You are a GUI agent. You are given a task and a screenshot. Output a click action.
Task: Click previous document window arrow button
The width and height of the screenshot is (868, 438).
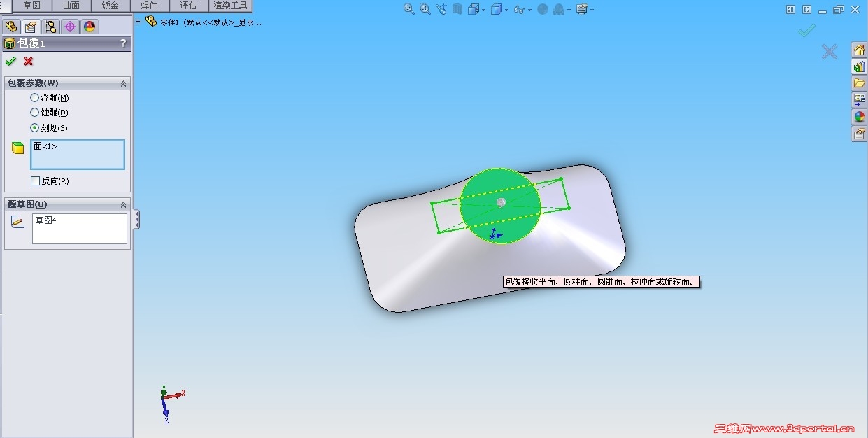(x=790, y=9)
